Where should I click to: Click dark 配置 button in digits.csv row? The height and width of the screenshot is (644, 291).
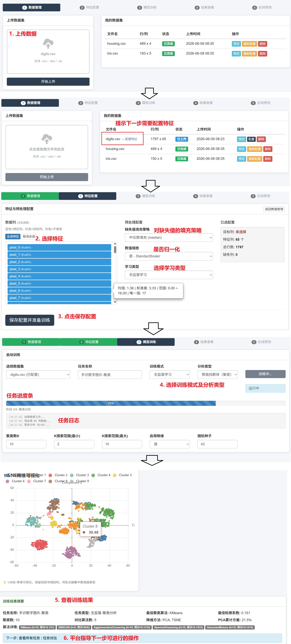[x=251, y=139]
